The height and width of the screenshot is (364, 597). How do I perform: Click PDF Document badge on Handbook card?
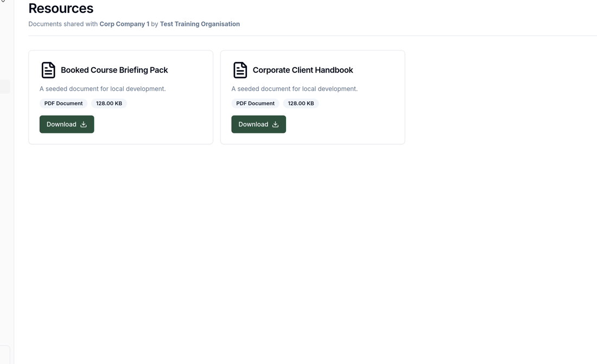(256, 103)
